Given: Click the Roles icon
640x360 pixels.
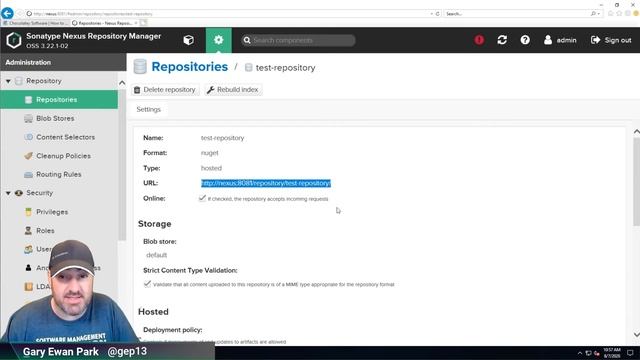Looking at the screenshot, I should pyautogui.click(x=28, y=231).
